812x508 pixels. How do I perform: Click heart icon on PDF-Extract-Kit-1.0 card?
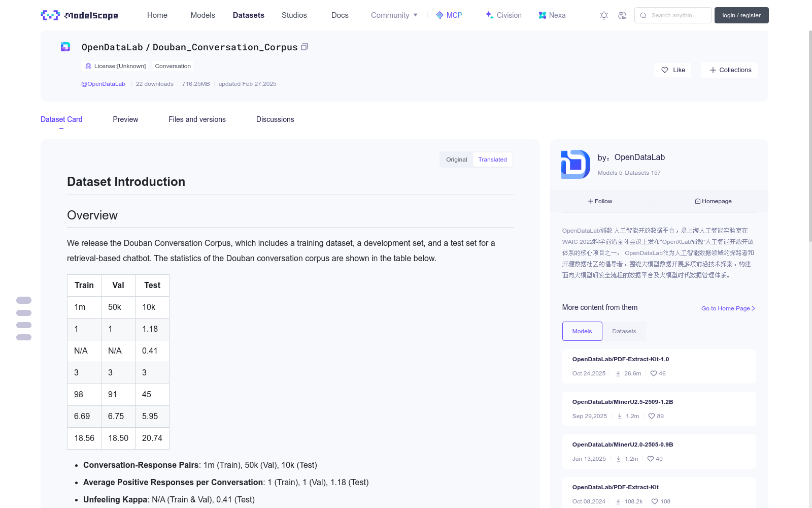click(654, 373)
